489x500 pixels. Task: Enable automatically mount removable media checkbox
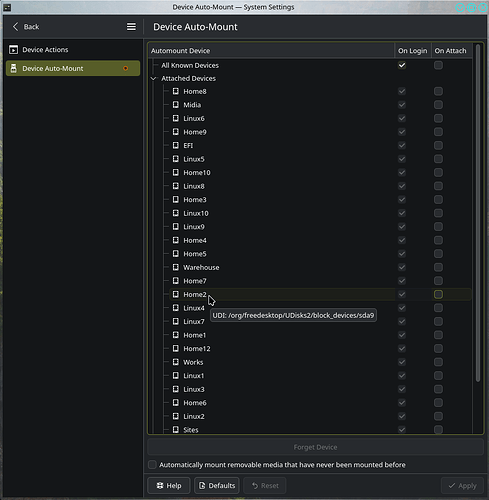tap(152, 465)
